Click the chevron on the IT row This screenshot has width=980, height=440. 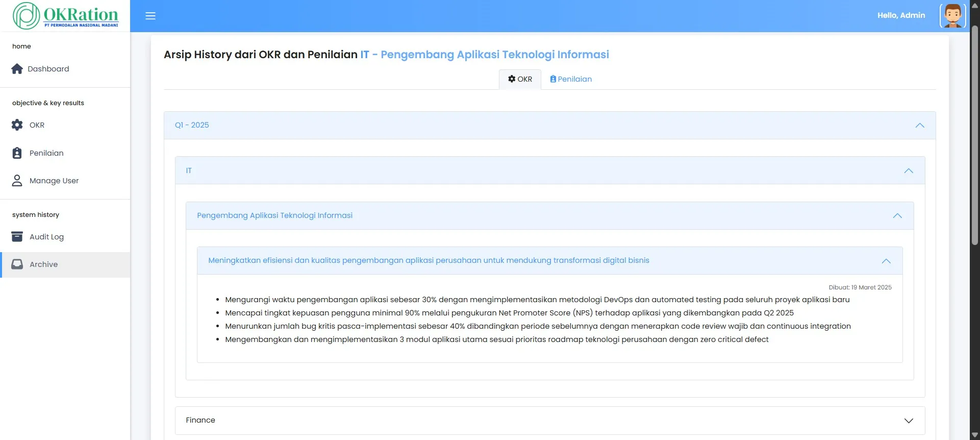[909, 171]
